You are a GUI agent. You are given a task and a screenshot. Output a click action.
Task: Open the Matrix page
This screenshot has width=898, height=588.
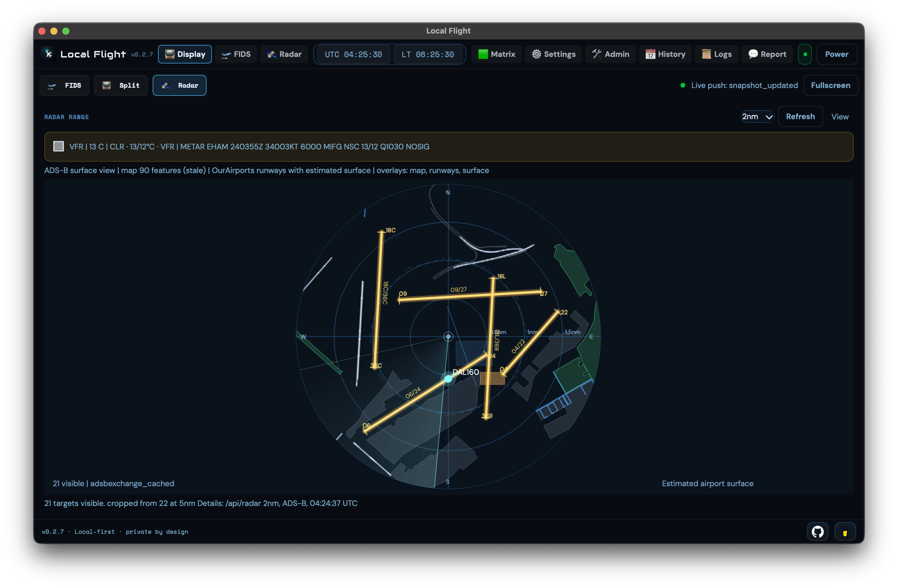coord(497,54)
